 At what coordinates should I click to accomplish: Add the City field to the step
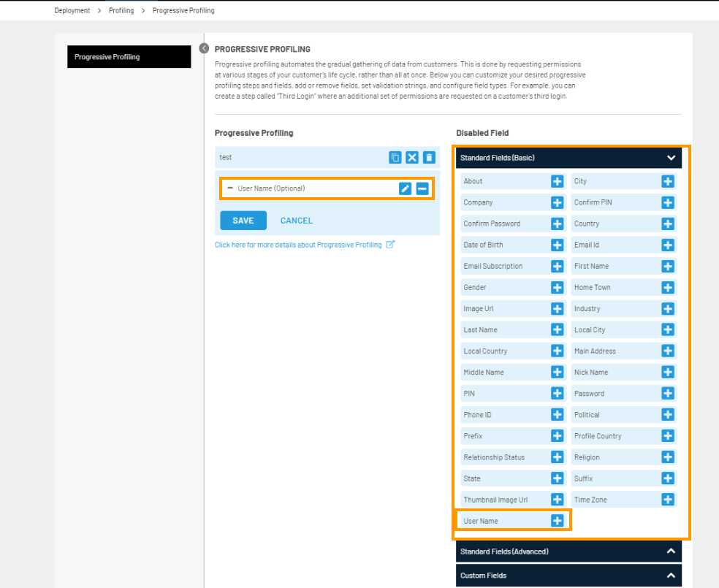[x=668, y=181]
